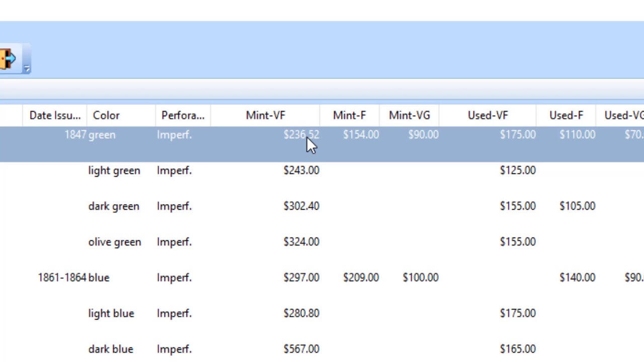Click the $209.00 Mint-F price cell
644x362 pixels.
(361, 278)
